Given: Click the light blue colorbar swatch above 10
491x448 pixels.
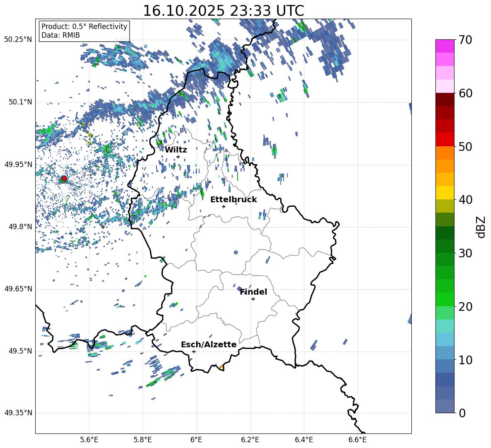Looking at the screenshot, I should click(445, 339).
